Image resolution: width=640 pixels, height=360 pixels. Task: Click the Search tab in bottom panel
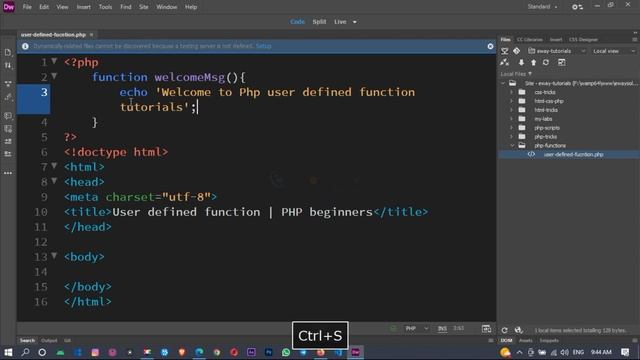[27, 340]
